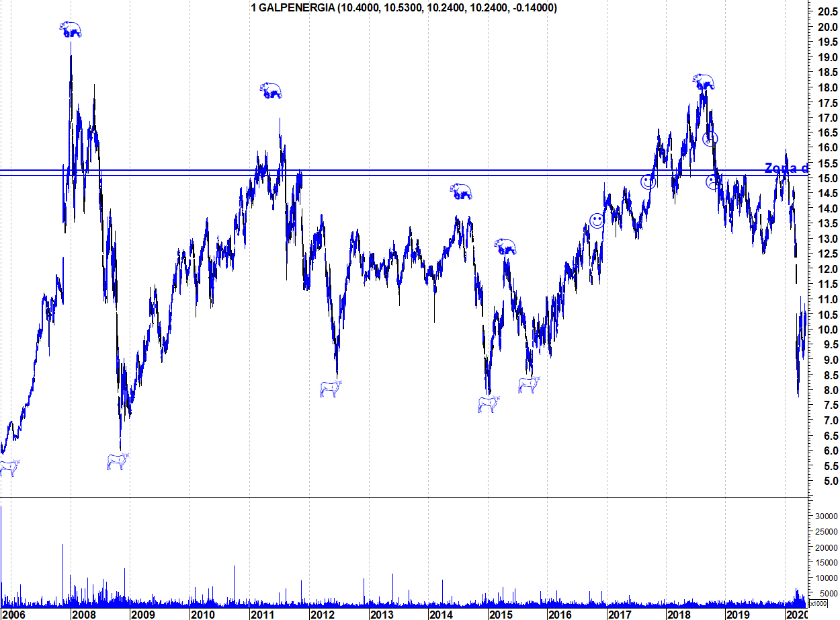
Task: Click the bull icon under the 2008 low
Action: click(118, 461)
